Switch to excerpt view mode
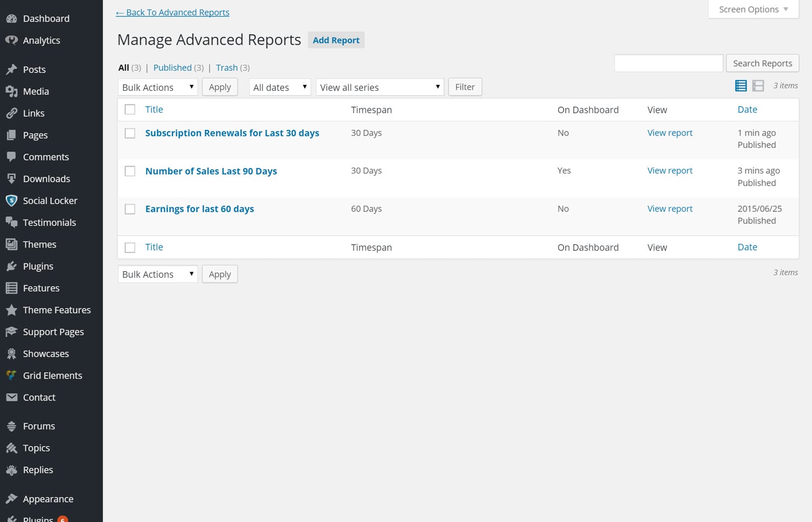 tap(758, 85)
